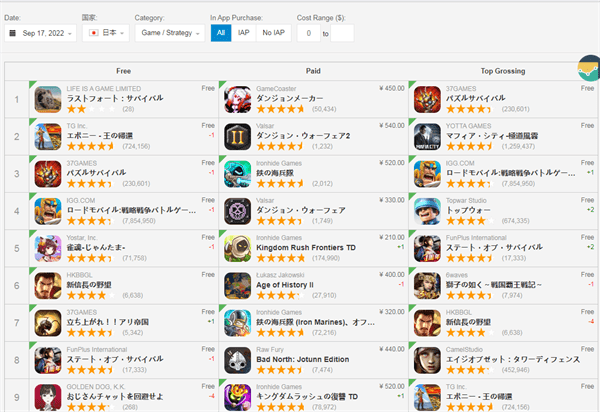Open the Sep 17, 2022 date dropdown
Viewport: 600px width, 412px height.
pos(41,33)
